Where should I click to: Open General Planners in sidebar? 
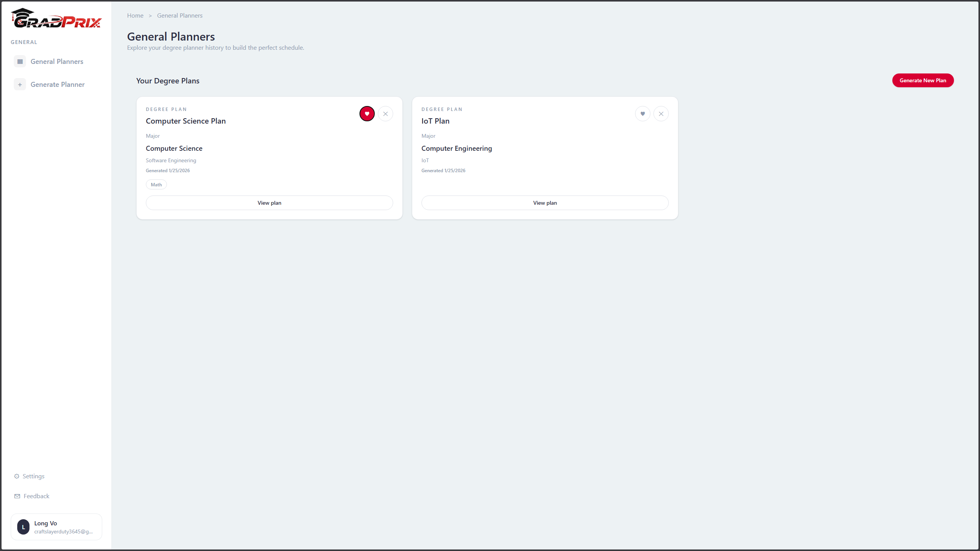[x=57, y=62]
